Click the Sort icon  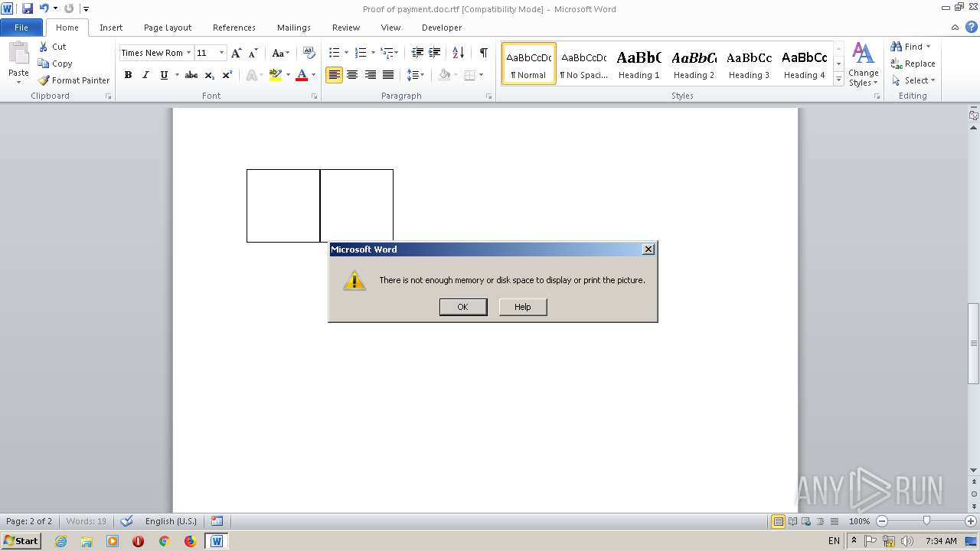pos(458,53)
